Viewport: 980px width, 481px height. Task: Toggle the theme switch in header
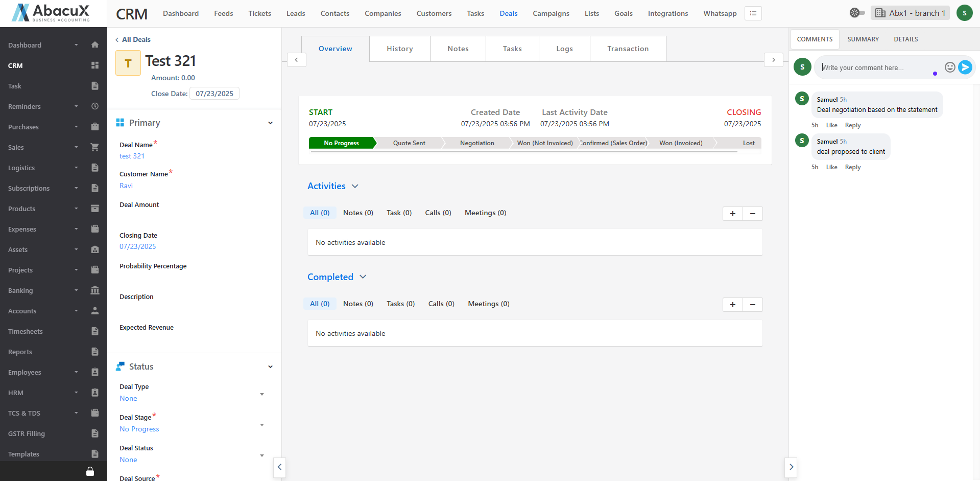[857, 13]
